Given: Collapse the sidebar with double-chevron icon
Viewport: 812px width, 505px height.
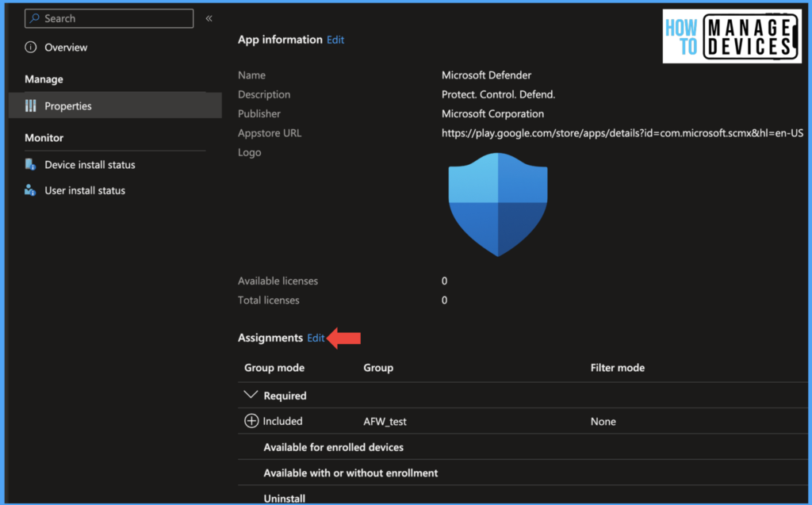Looking at the screenshot, I should pos(209,19).
